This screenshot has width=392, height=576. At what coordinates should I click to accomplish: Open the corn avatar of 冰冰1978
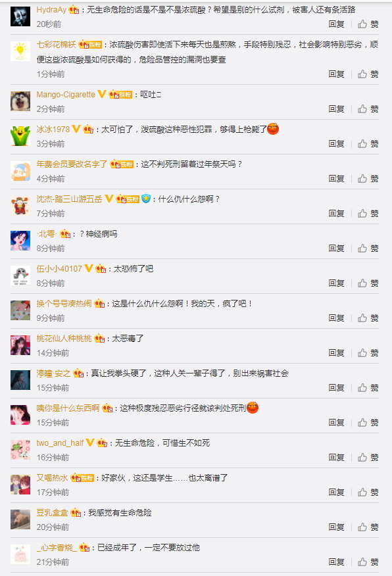point(20,136)
